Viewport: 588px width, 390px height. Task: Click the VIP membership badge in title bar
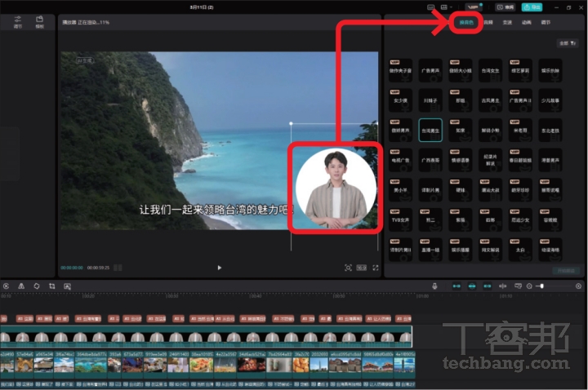[x=473, y=7]
